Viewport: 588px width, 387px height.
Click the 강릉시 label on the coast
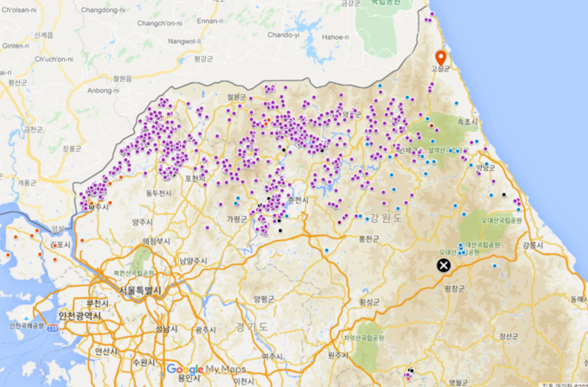pyautogui.click(x=533, y=245)
